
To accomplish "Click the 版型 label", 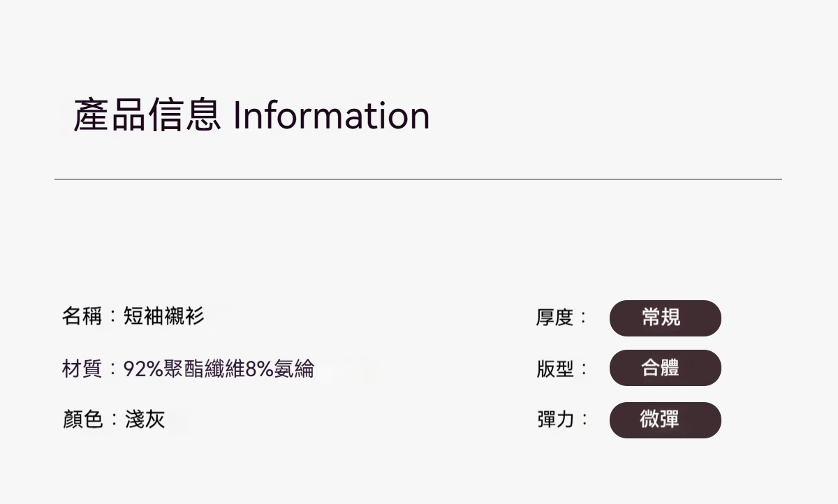I will click(554, 369).
